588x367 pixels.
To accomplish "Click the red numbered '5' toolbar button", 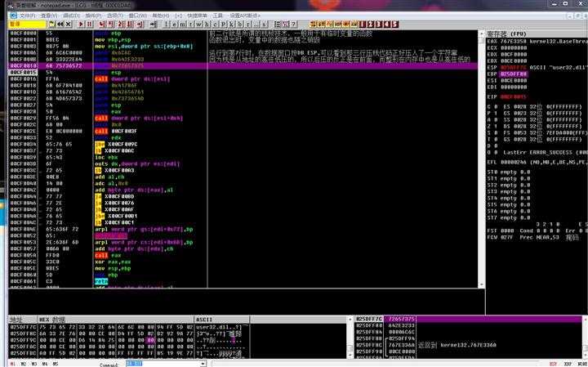I will click(395, 24).
